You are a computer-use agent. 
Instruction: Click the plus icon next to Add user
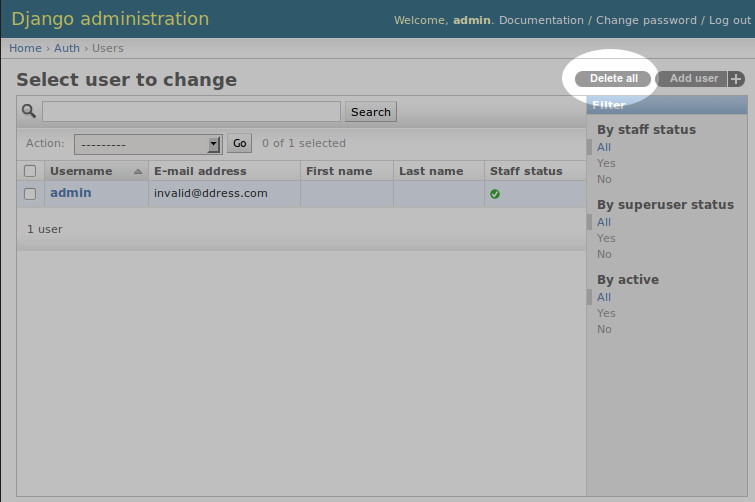[x=736, y=79]
